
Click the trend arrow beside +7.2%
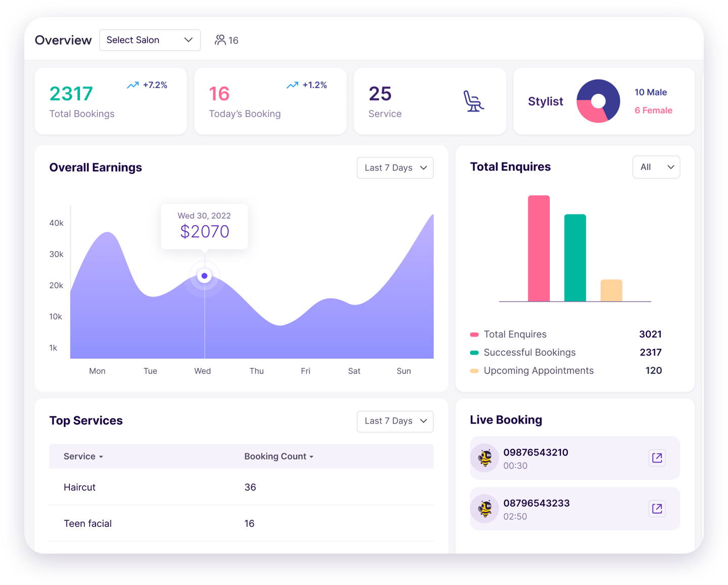pyautogui.click(x=133, y=85)
